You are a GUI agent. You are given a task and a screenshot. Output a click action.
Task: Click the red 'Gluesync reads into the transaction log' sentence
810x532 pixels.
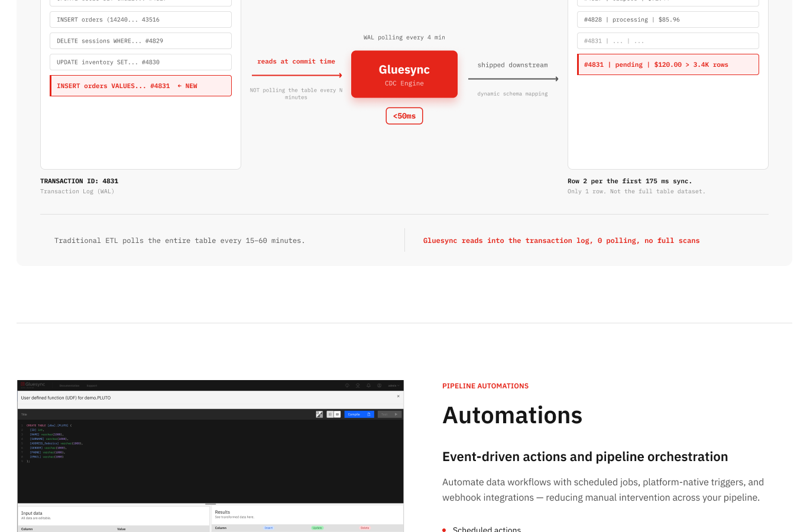point(562,241)
